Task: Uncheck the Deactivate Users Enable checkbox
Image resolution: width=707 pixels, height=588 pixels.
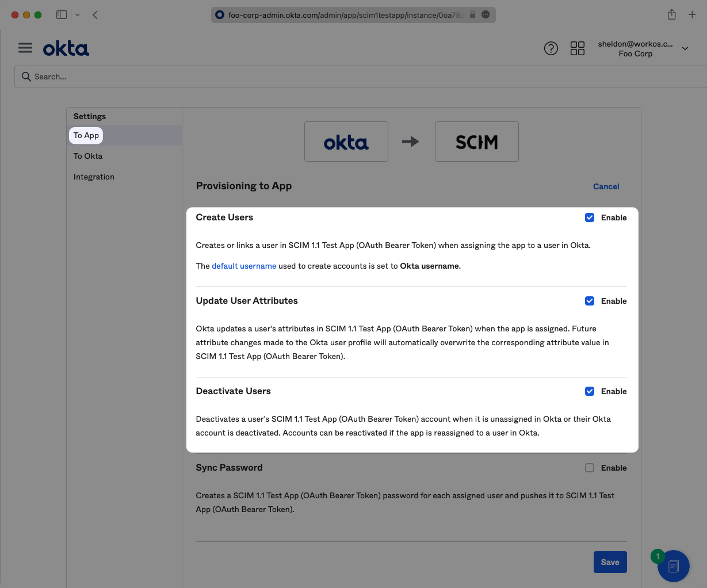Action: coord(590,391)
